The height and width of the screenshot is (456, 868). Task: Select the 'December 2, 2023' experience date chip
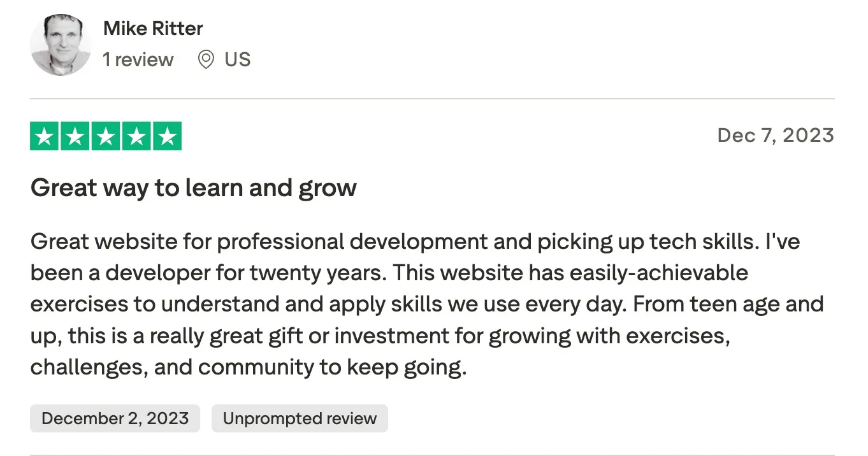115,418
